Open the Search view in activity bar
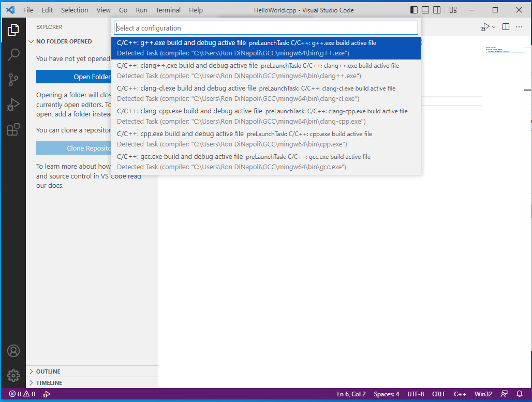This screenshot has width=532, height=402. point(13,55)
